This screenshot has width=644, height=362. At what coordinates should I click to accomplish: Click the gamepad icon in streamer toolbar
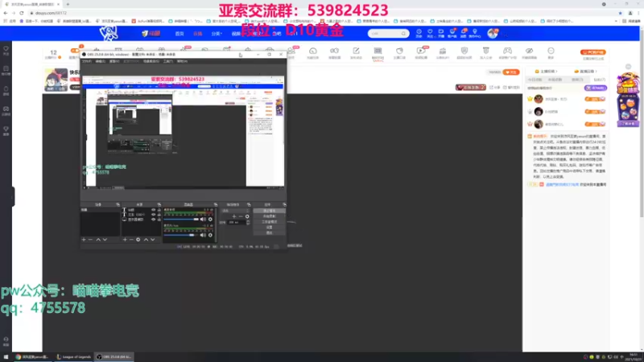click(x=508, y=52)
